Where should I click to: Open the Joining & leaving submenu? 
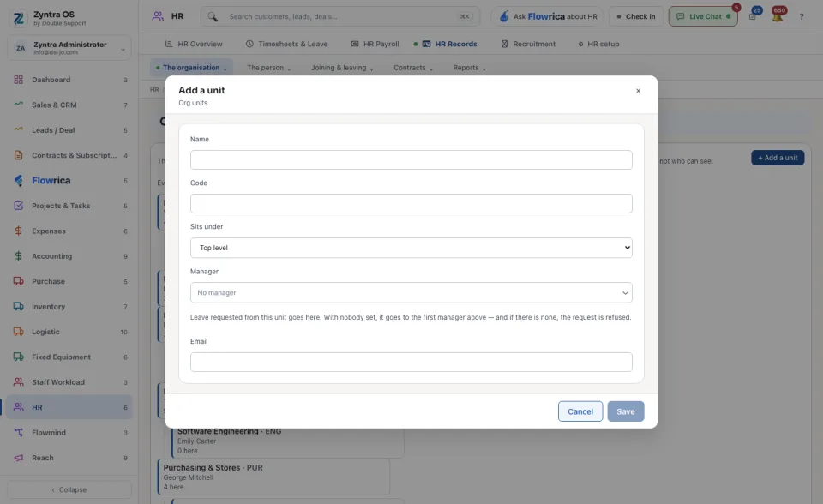click(342, 68)
